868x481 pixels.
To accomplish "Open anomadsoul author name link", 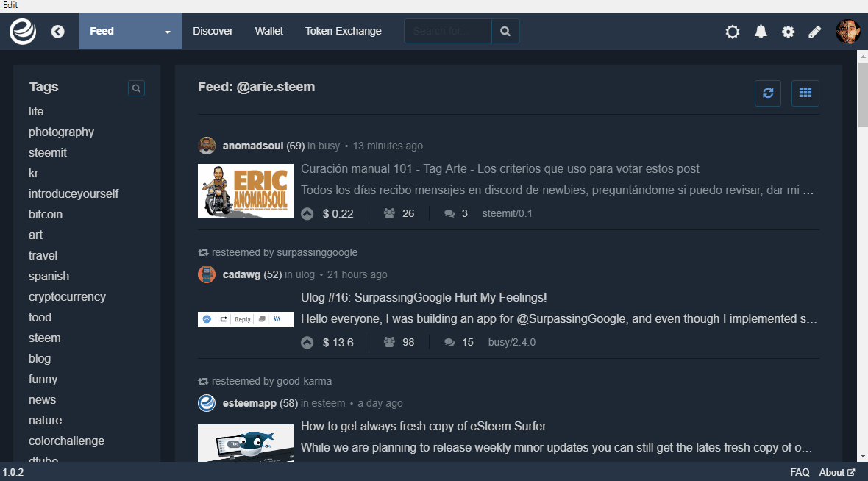I will point(253,146).
